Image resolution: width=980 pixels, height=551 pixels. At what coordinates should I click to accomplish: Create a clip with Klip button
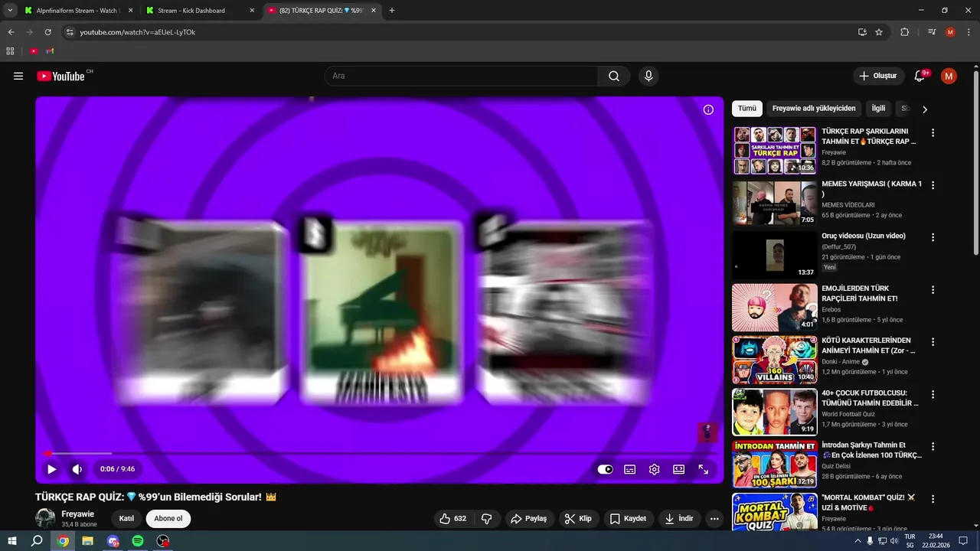coord(578,518)
